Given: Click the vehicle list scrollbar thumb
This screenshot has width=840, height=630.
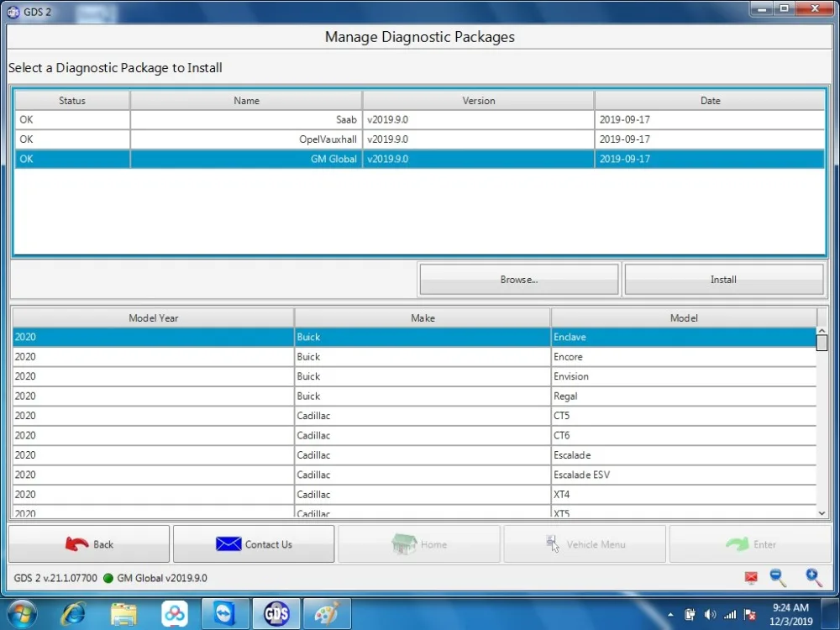Looking at the screenshot, I should [x=822, y=343].
